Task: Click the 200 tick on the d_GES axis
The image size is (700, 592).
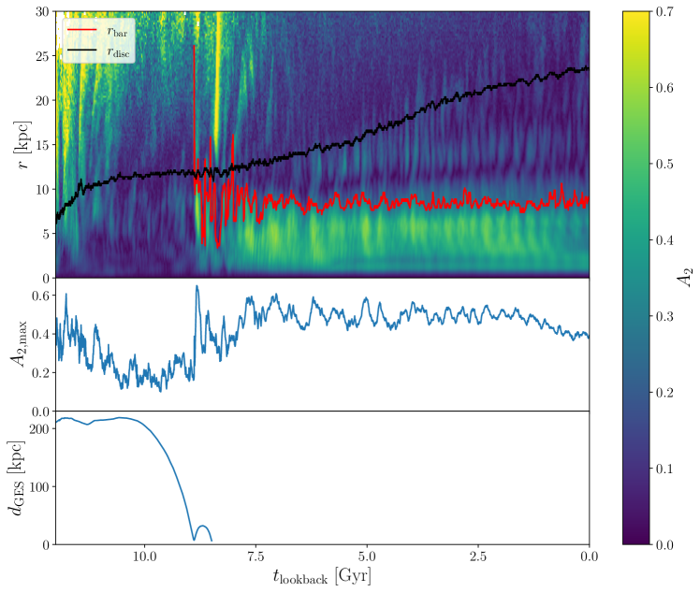Action: coord(39,428)
